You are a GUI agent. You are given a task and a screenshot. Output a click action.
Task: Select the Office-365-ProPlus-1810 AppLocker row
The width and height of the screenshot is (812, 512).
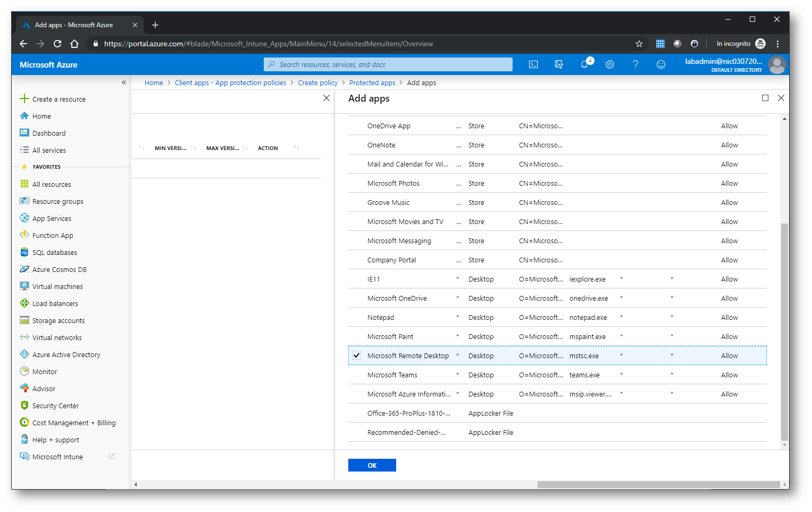click(x=557, y=414)
